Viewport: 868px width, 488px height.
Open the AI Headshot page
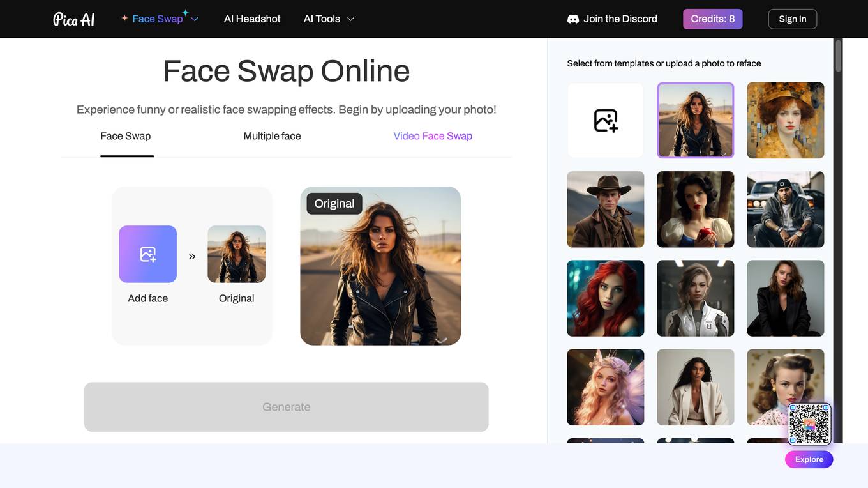tap(252, 19)
